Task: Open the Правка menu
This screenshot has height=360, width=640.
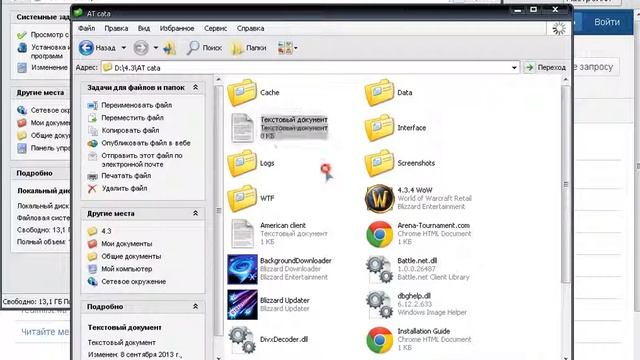Action: point(116,28)
